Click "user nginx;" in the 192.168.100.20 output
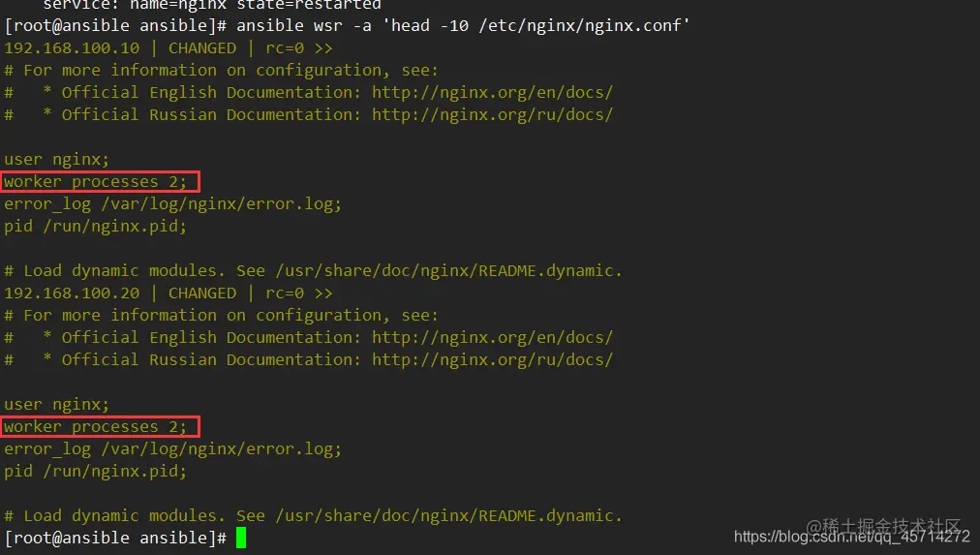The height and width of the screenshot is (555, 980). pyautogui.click(x=57, y=405)
